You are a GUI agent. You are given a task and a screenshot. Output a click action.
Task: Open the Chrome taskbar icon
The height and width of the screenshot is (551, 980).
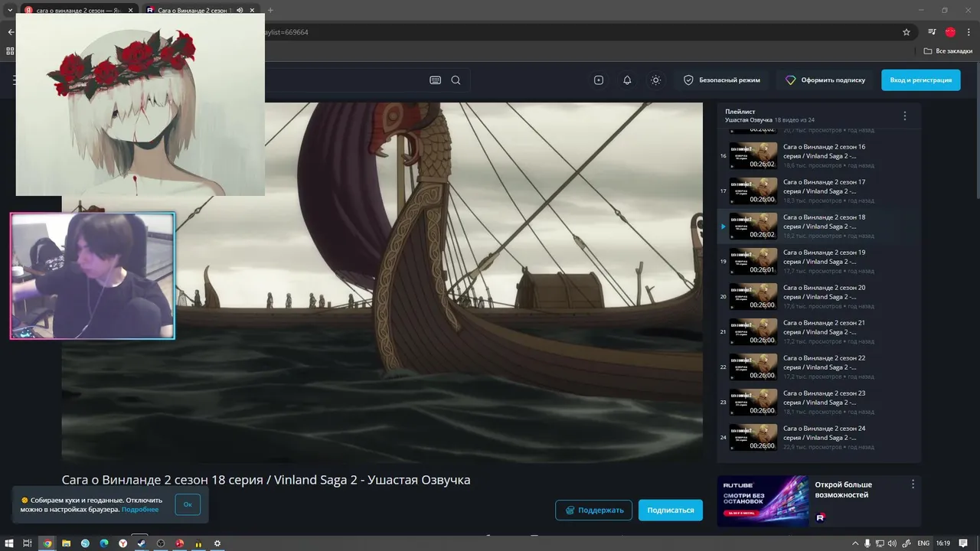point(47,543)
